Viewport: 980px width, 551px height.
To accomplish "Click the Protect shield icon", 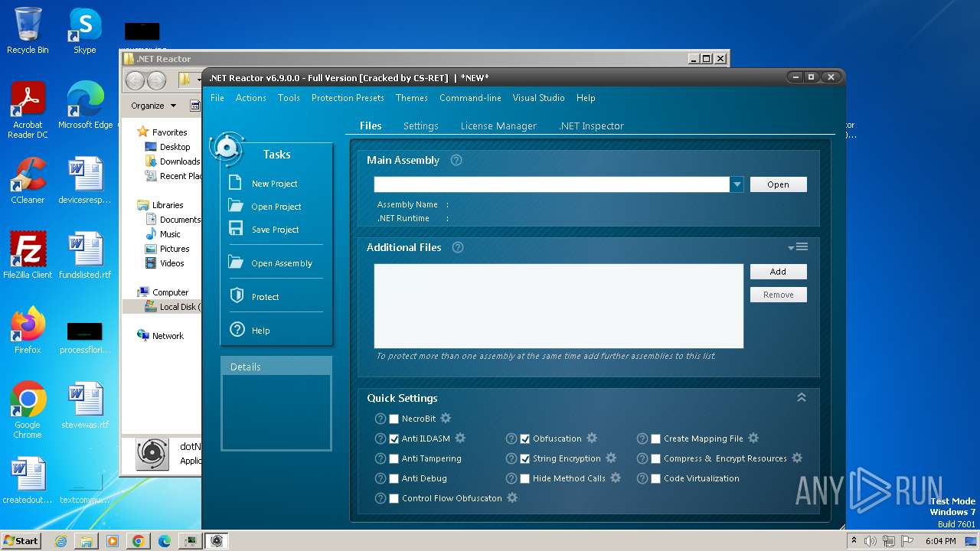I will tap(237, 296).
